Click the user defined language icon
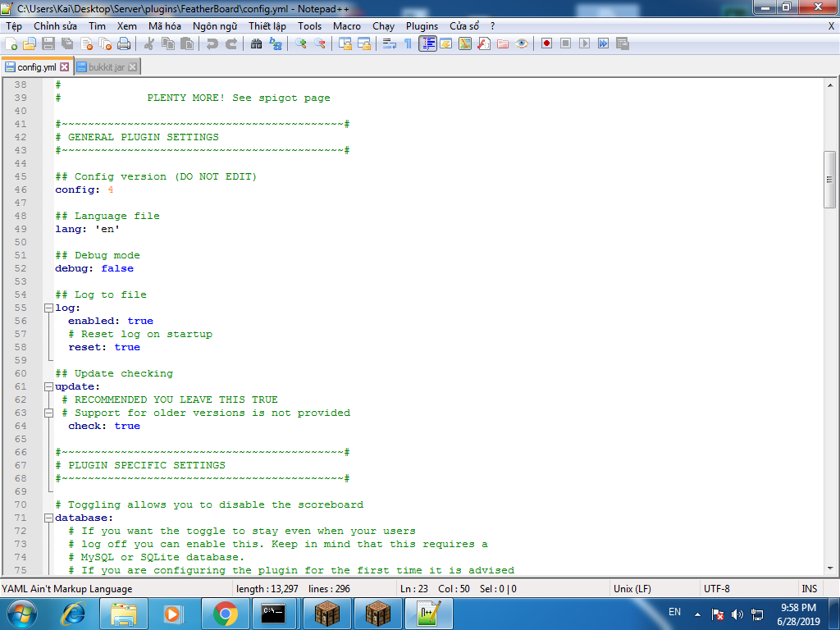The image size is (840, 630). click(x=446, y=44)
